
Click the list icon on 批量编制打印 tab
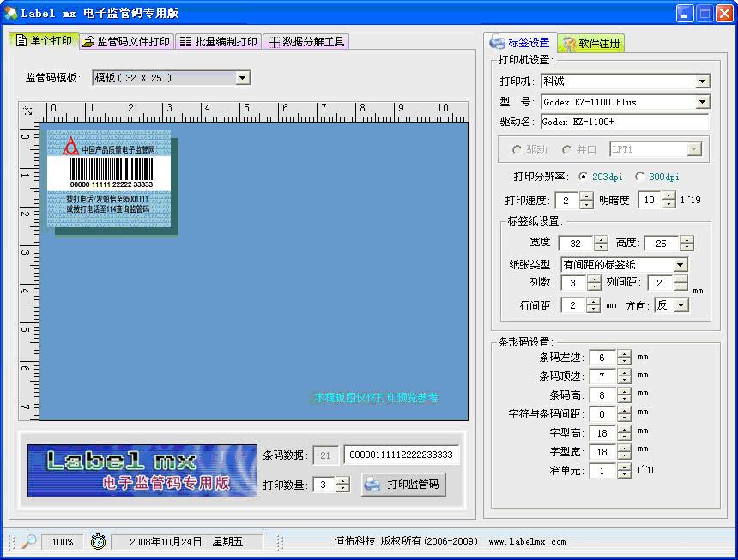(185, 42)
